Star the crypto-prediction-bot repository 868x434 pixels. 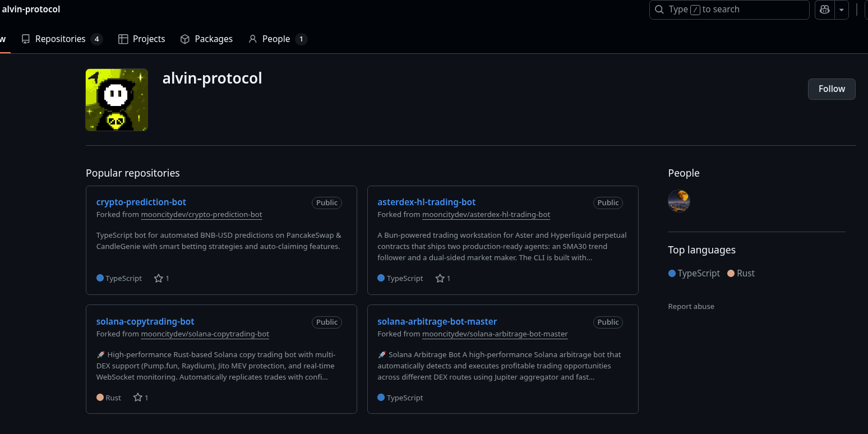(159, 278)
